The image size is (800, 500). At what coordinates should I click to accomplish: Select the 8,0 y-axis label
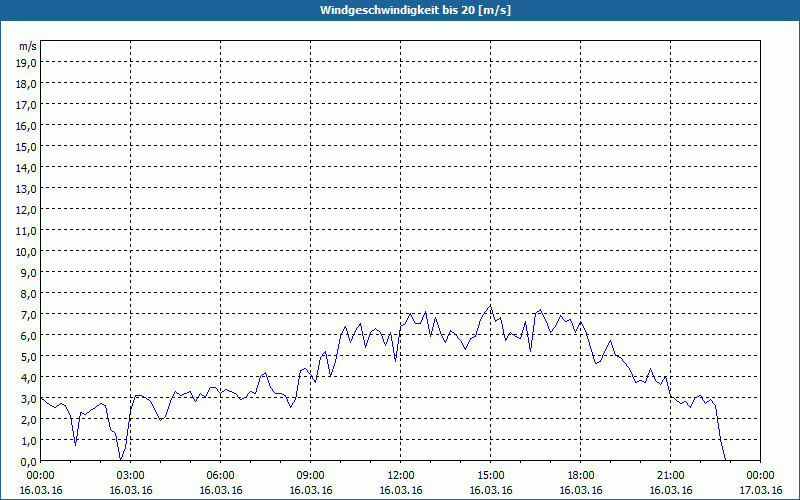click(x=30, y=294)
